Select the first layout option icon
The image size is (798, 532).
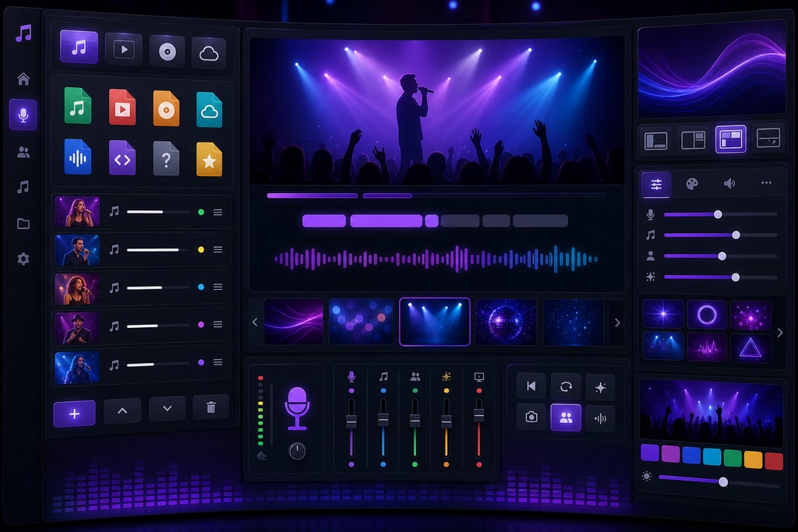point(656,140)
